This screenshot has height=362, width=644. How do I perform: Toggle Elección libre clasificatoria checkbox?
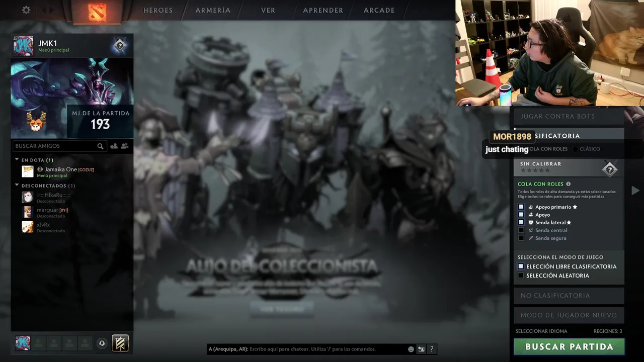(x=521, y=266)
